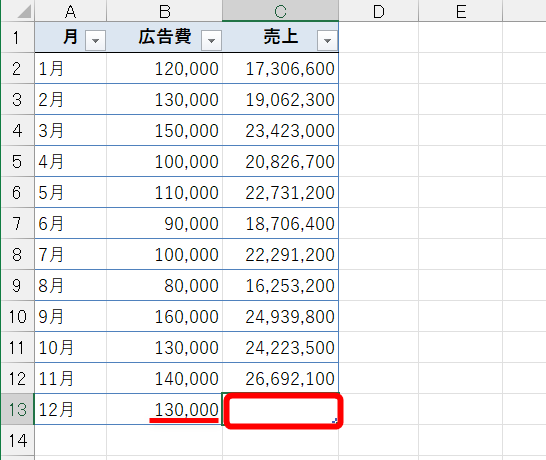The image size is (546, 460).
Task: Click the sales value 20,826,700
Action: pyautogui.click(x=281, y=161)
